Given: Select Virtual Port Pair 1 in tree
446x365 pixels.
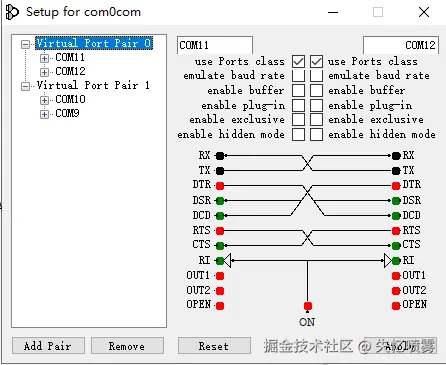Looking at the screenshot, I should click(x=93, y=85).
